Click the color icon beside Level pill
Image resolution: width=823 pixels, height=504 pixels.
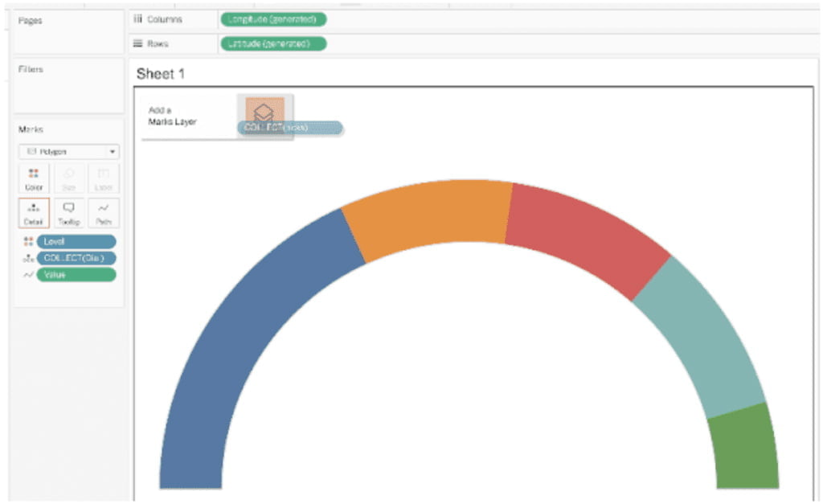(x=29, y=241)
